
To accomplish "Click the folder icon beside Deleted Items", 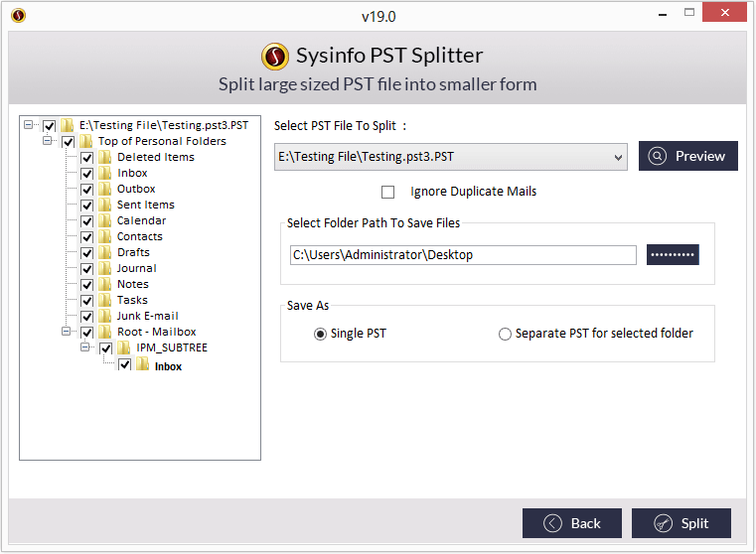I will pos(104,157).
